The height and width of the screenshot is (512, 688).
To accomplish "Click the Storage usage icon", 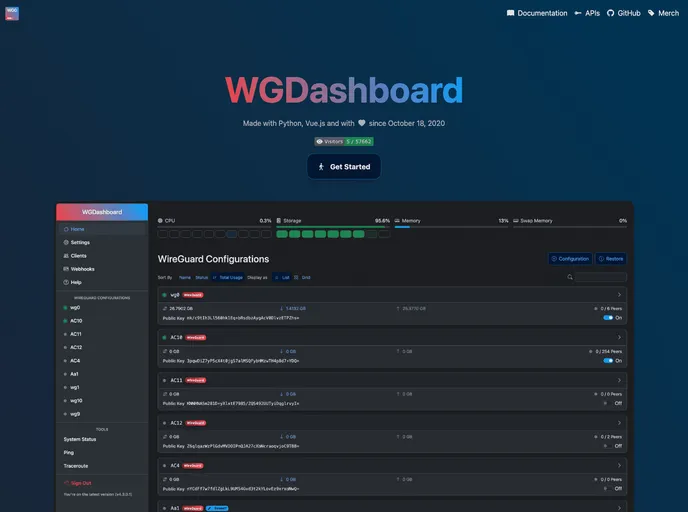I will 279,221.
